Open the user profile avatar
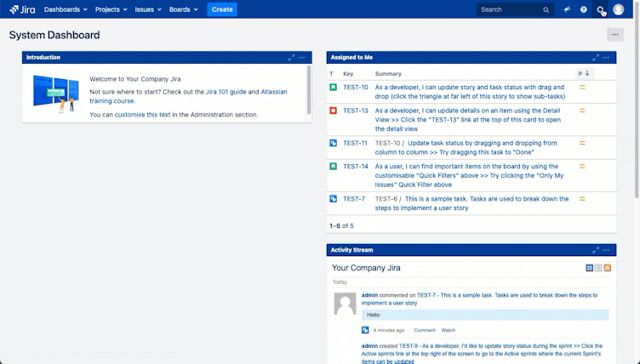640x364 pixels. click(619, 9)
